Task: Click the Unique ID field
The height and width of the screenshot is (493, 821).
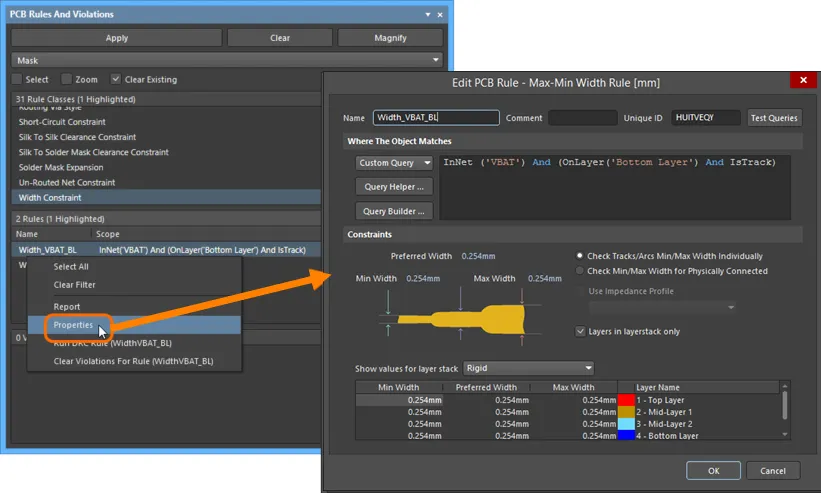Action: 705,118
